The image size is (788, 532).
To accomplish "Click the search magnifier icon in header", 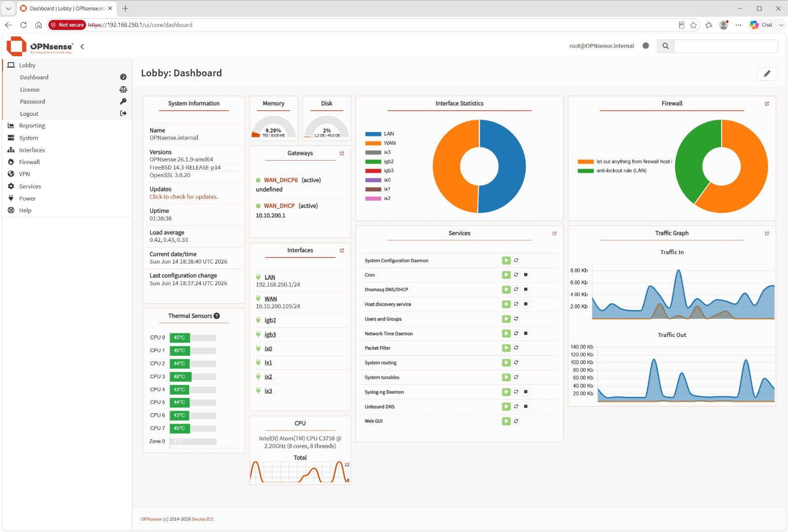I will pyautogui.click(x=665, y=46).
